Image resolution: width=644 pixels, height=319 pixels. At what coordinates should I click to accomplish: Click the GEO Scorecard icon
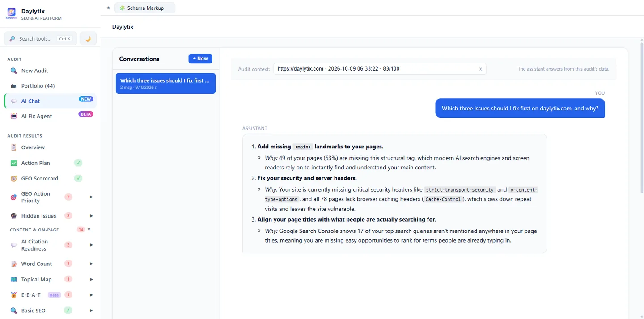click(13, 178)
